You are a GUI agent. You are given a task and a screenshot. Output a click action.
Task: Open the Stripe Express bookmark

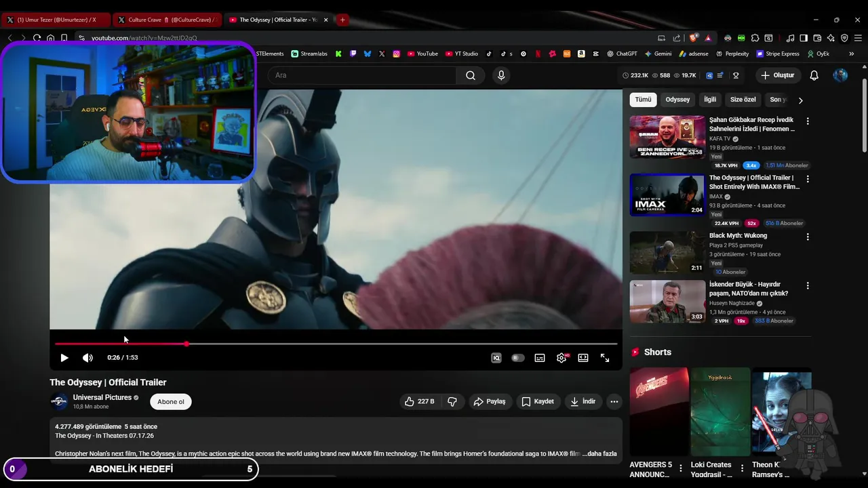pyautogui.click(x=778, y=54)
